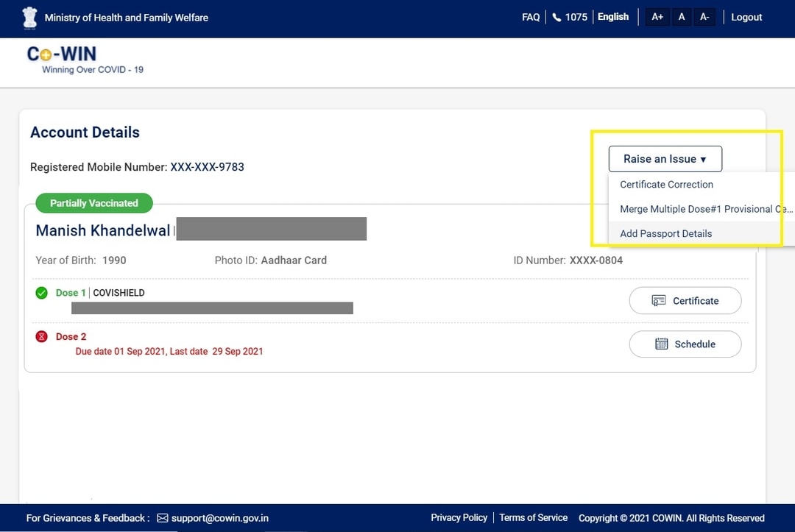Screen dimensions: 795x532
Task: Click the Copyright 2021 COWIN footer text
Action: [671, 518]
